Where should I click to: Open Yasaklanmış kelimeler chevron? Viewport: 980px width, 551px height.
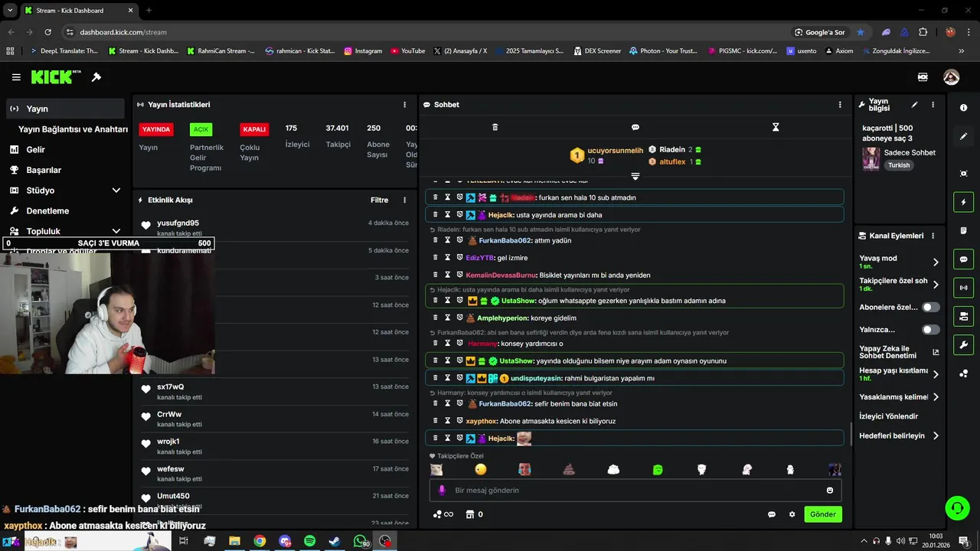pos(936,397)
